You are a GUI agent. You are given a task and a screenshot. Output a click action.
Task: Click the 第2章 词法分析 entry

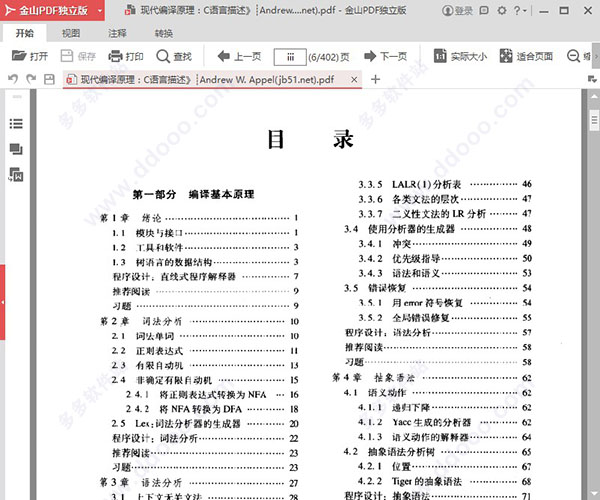[199, 321]
